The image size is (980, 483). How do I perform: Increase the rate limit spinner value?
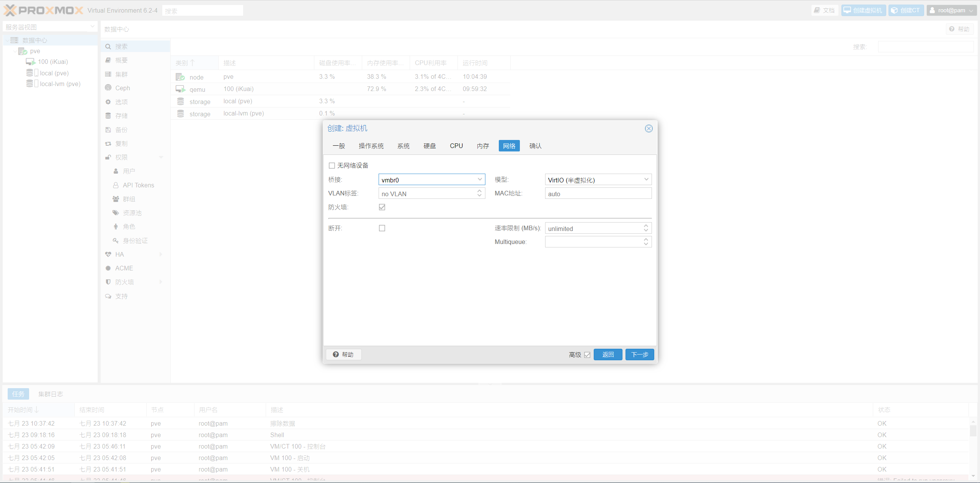[x=646, y=226]
